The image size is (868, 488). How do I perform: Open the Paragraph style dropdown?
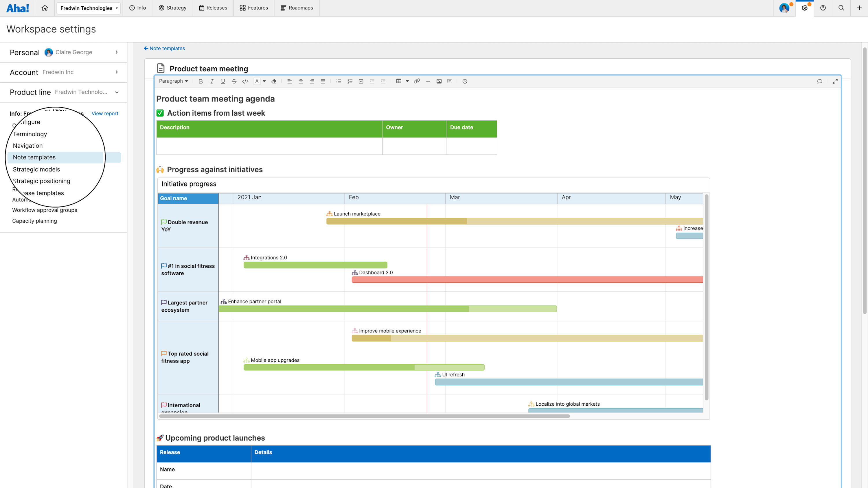click(x=173, y=81)
